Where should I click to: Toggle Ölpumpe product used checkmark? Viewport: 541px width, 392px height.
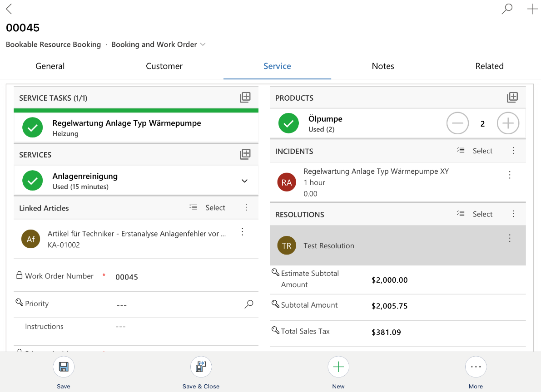pos(288,123)
